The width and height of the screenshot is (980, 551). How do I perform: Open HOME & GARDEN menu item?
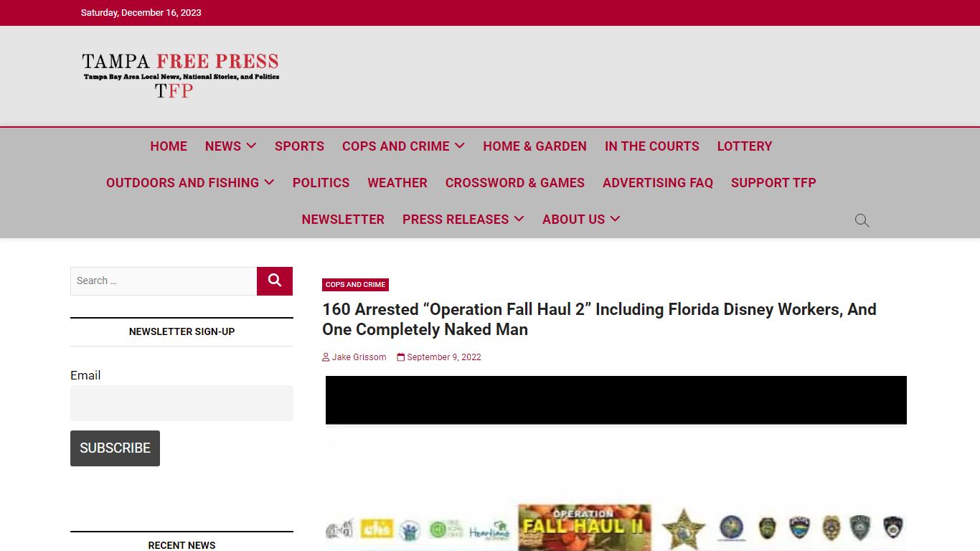(x=534, y=146)
